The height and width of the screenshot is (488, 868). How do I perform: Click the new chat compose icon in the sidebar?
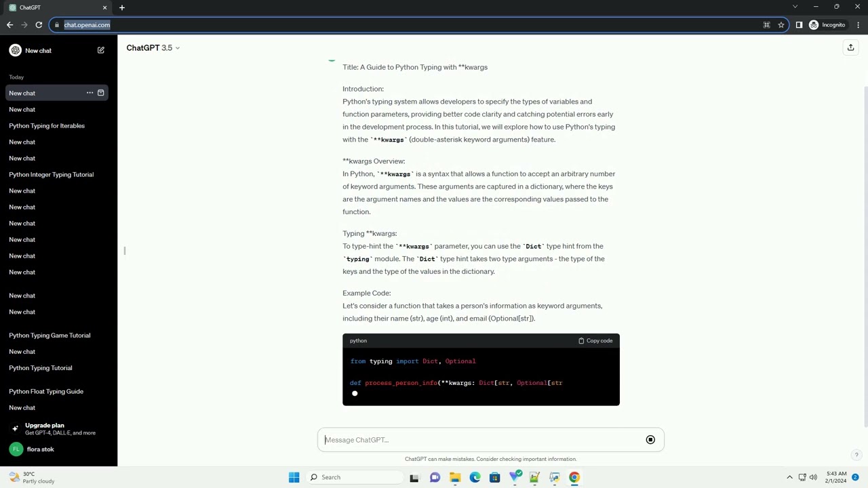click(x=101, y=50)
